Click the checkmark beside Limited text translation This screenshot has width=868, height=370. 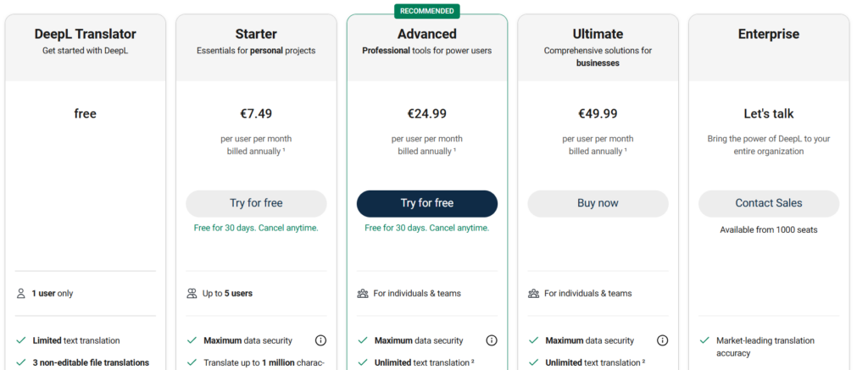(21, 340)
